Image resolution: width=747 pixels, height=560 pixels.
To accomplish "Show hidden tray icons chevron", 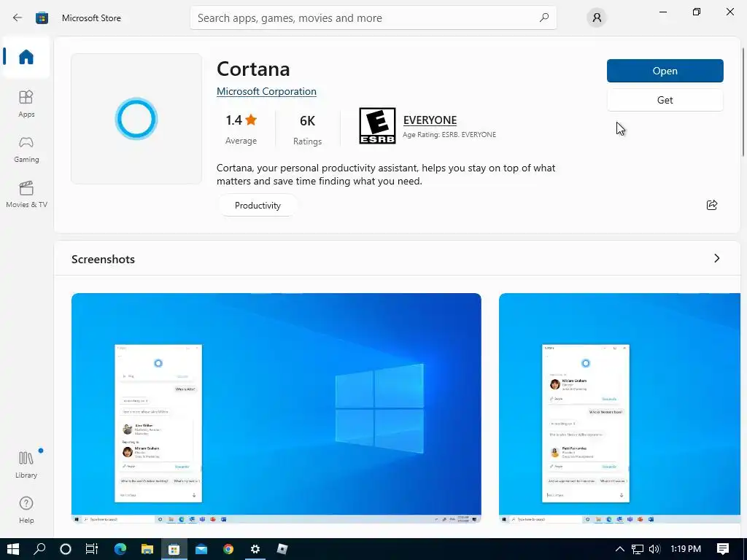I will pyautogui.click(x=620, y=549).
